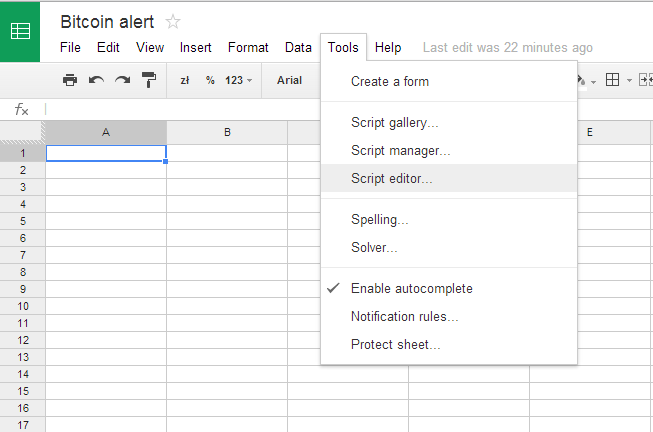Click the document title Bitcoin alert
This screenshot has height=432, width=653.
(x=107, y=22)
